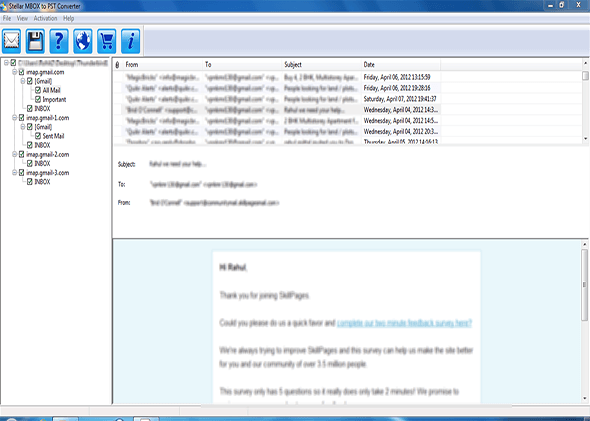Toggle the imap.gmail-3.com checkbox

click(21, 173)
